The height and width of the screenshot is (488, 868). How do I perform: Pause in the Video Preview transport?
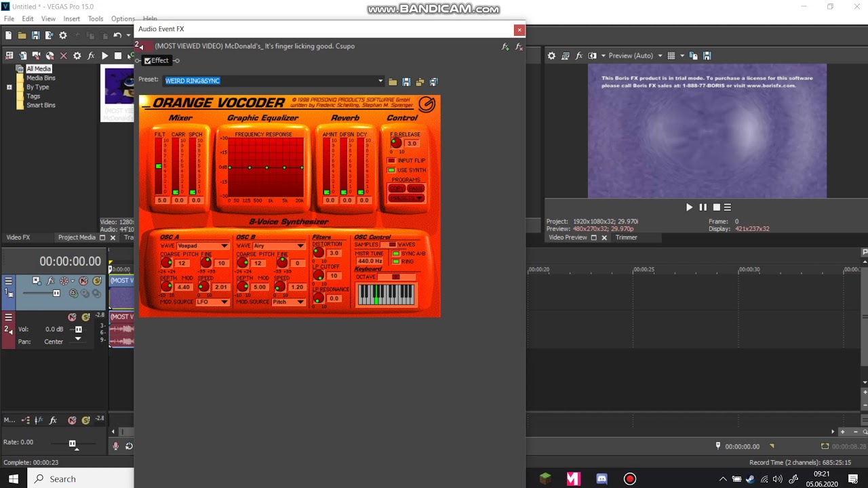tap(703, 207)
